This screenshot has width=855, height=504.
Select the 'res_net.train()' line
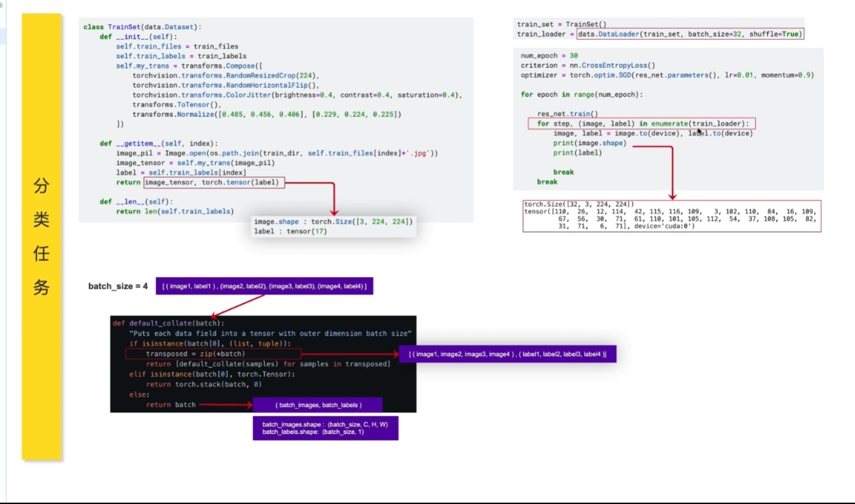tap(568, 114)
